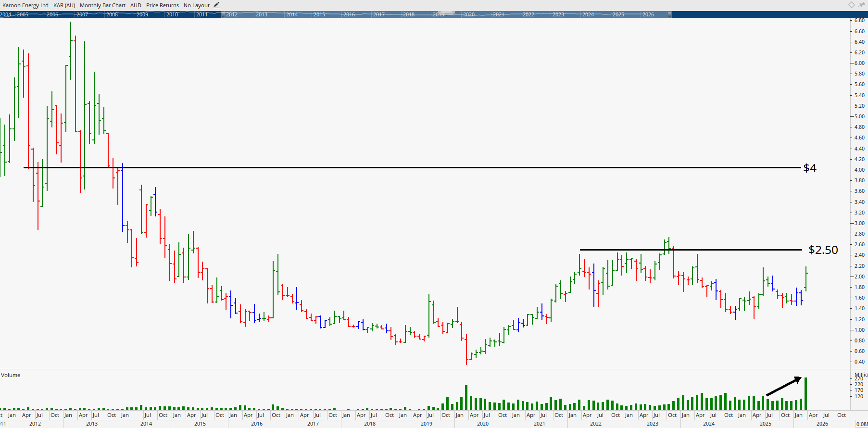Click the 4.00 price scale value
The height and width of the screenshot is (428, 868).
click(859, 170)
